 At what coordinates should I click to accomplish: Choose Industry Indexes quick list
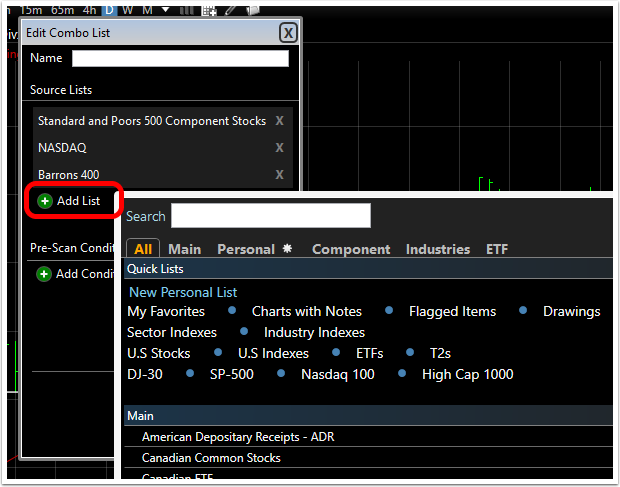pos(314,332)
